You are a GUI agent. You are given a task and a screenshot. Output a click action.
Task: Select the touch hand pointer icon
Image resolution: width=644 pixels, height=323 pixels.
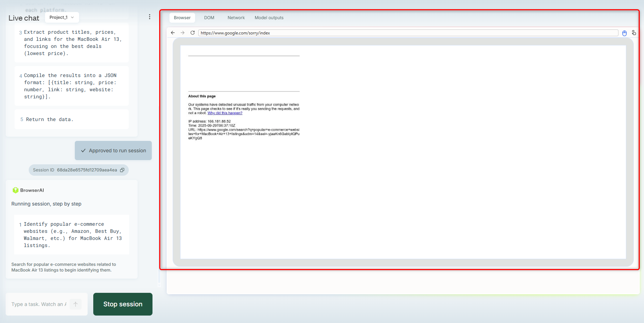(x=634, y=33)
